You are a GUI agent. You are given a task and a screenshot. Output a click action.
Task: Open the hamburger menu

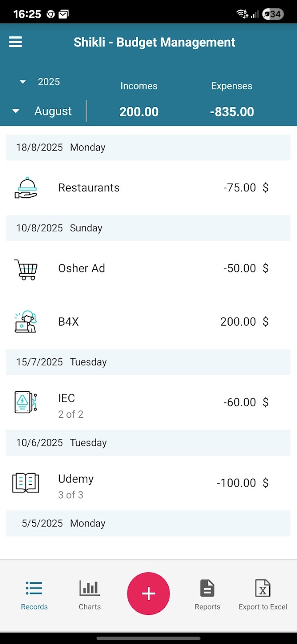[x=16, y=42]
